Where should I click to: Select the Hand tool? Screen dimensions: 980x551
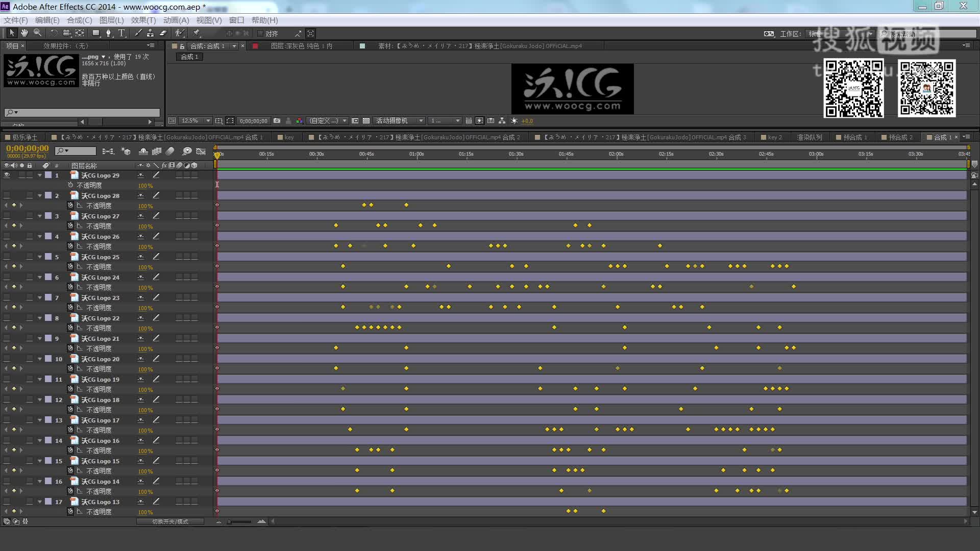24,33
